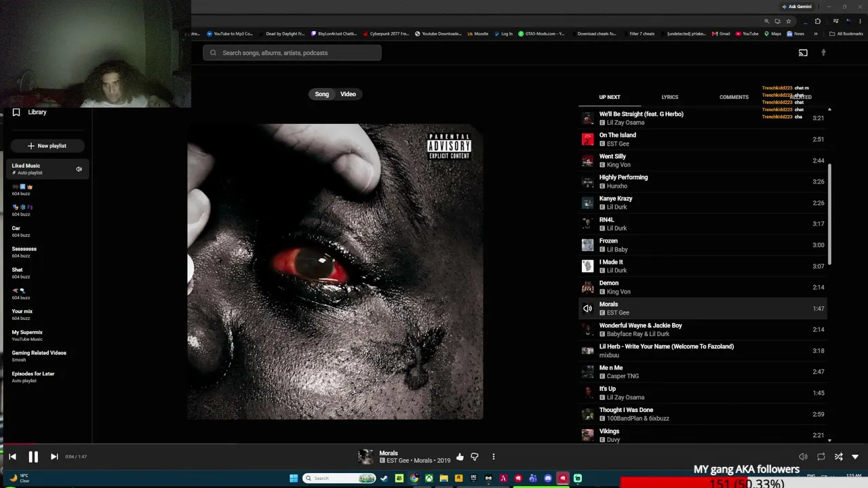Focus the search songs, albums, artists field
The width and height of the screenshot is (868, 488).
[292, 53]
